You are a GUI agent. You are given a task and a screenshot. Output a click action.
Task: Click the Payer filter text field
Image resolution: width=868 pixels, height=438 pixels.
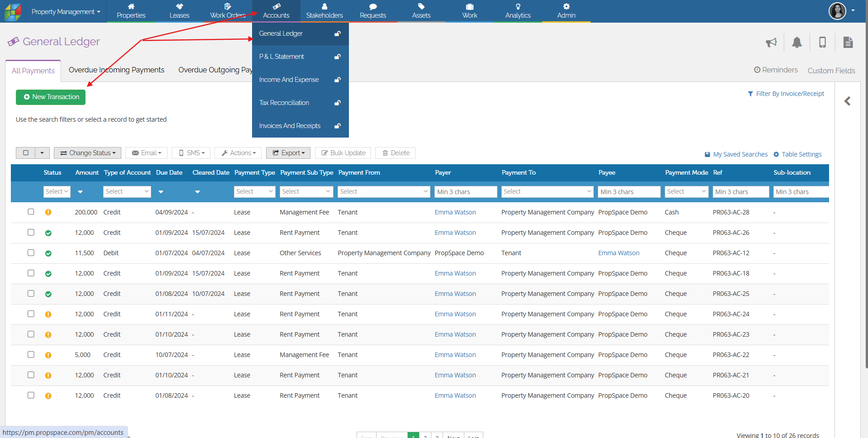click(x=465, y=192)
